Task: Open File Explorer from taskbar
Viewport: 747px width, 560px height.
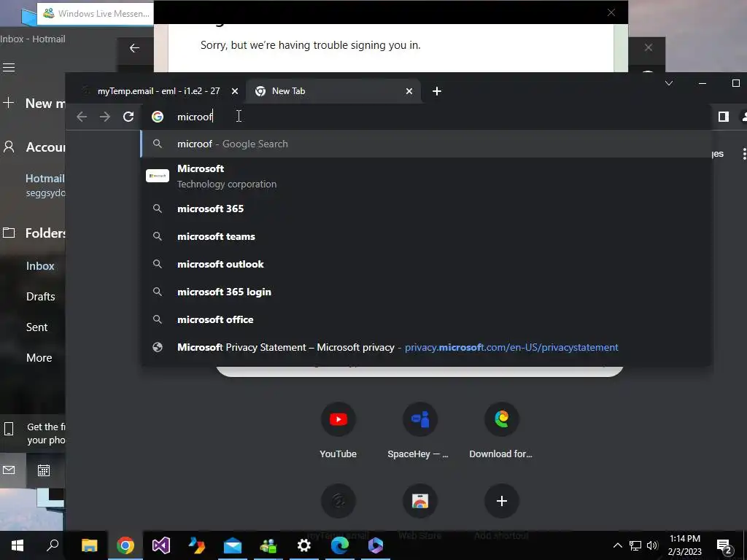Action: click(x=89, y=545)
